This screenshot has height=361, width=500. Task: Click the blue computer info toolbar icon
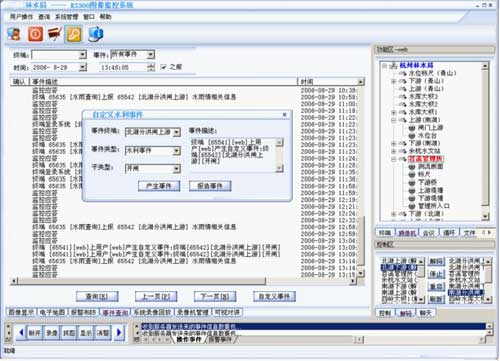96,34
